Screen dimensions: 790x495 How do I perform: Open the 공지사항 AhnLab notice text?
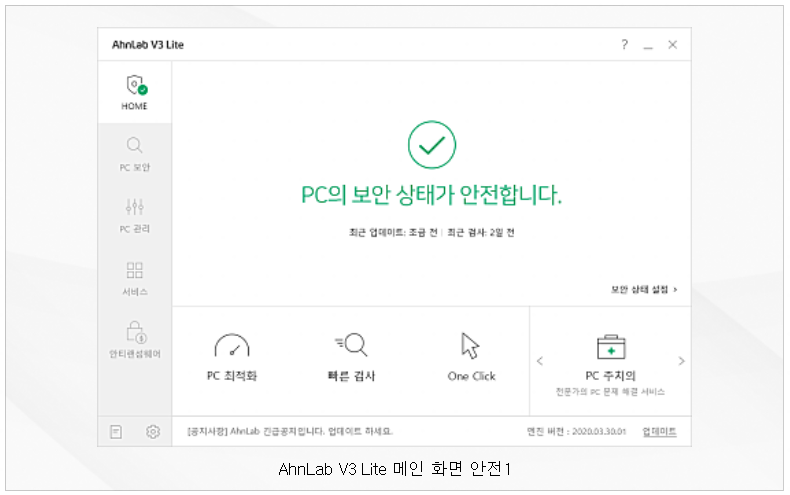(290, 431)
